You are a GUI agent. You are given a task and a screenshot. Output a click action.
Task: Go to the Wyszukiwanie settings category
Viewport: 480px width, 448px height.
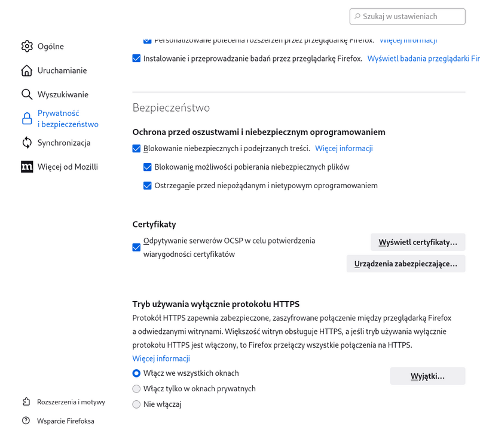[x=62, y=94]
